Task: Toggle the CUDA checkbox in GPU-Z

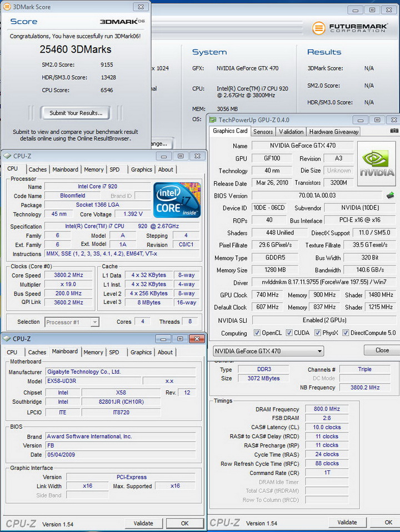Action: (x=289, y=333)
